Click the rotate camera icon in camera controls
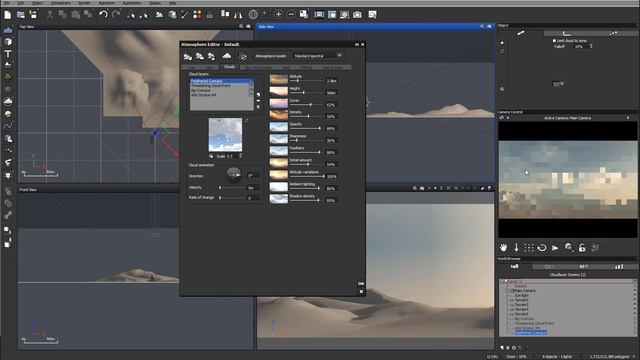The height and width of the screenshot is (360, 640). (542, 247)
